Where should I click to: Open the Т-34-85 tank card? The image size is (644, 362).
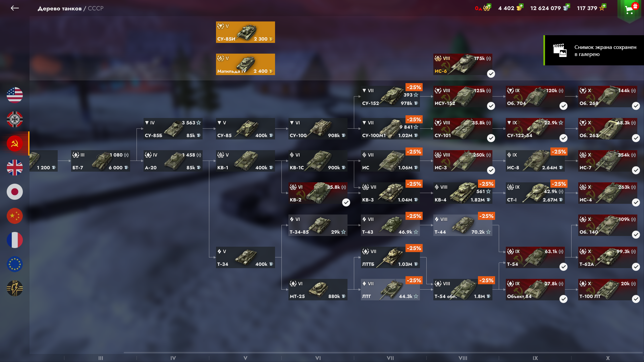[318, 225]
